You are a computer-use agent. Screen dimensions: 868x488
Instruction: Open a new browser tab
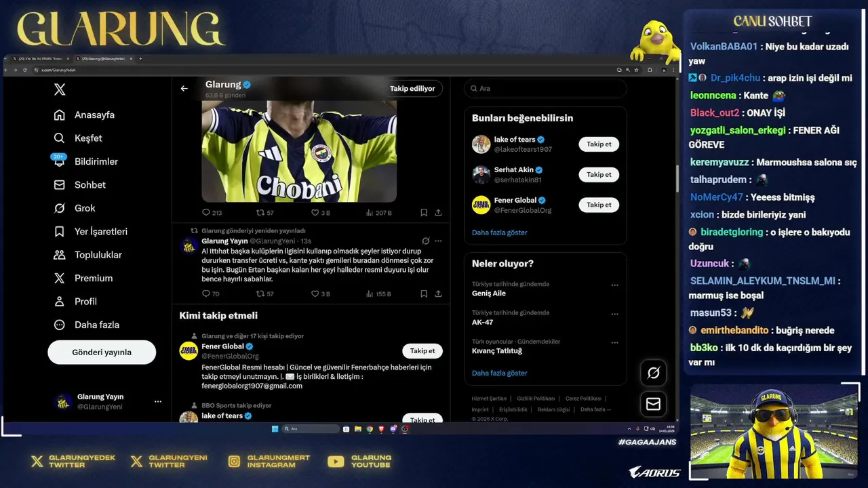140,59
